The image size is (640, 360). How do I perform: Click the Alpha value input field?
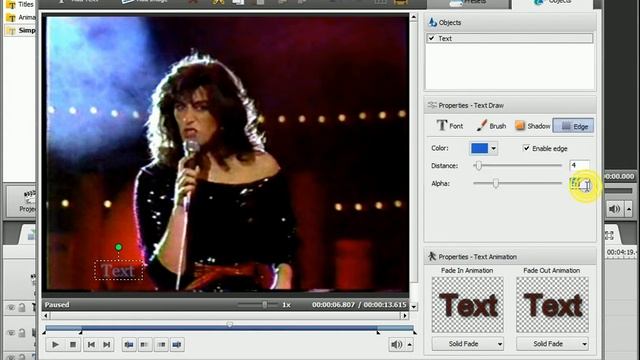click(x=579, y=184)
